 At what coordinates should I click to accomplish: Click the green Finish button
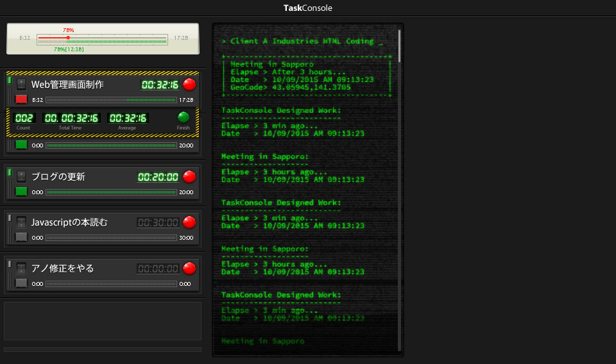[x=184, y=117]
